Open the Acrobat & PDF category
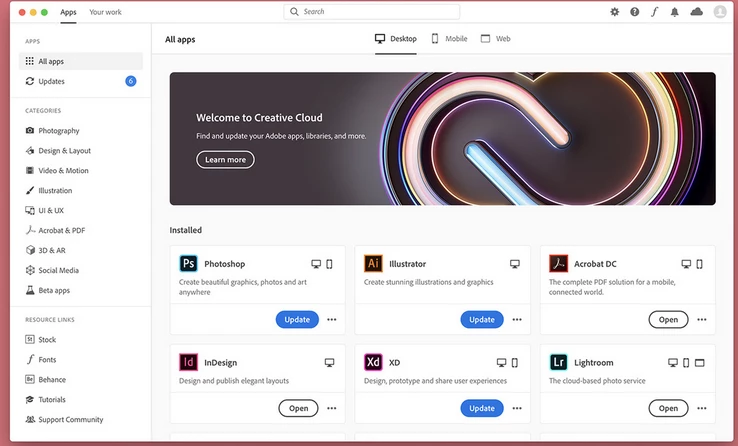The width and height of the screenshot is (738, 446). pos(55,231)
